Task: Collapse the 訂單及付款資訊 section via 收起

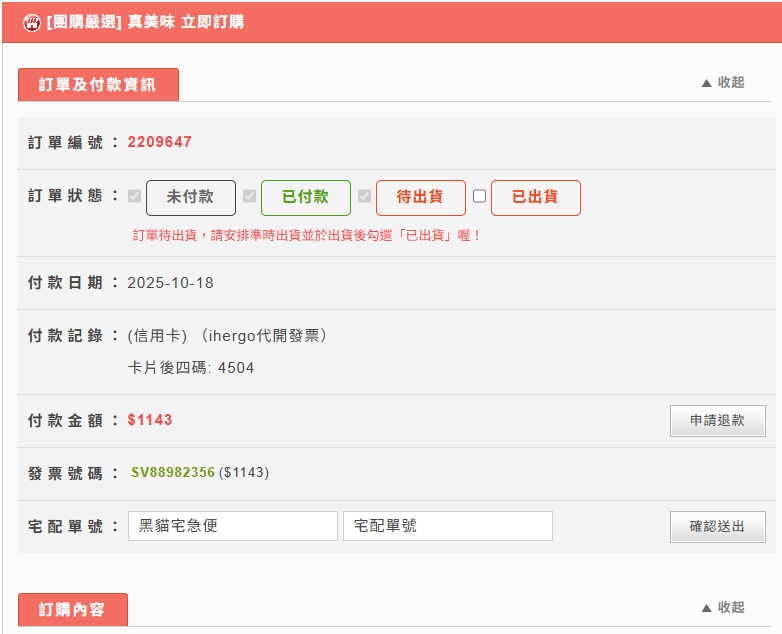Action: (x=723, y=83)
